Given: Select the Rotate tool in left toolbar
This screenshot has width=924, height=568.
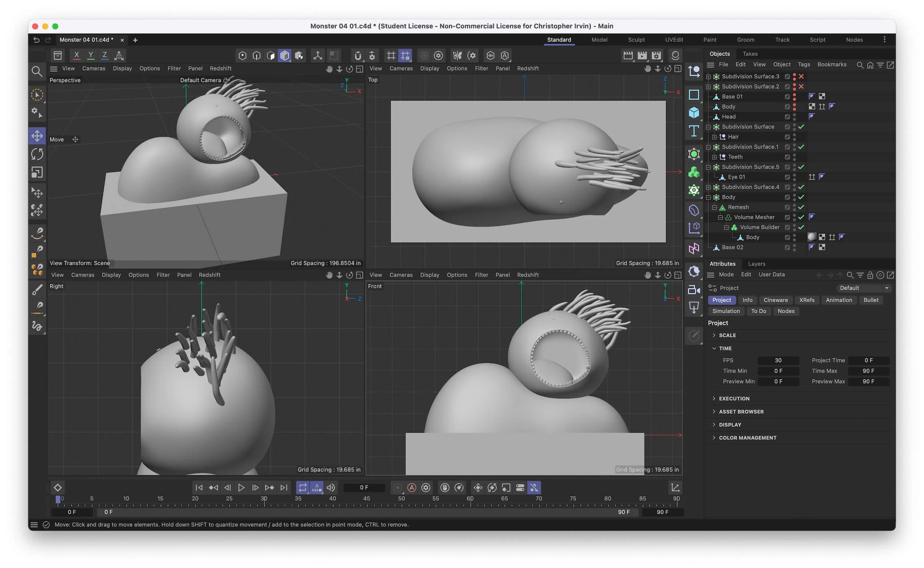Looking at the screenshot, I should coord(37,153).
